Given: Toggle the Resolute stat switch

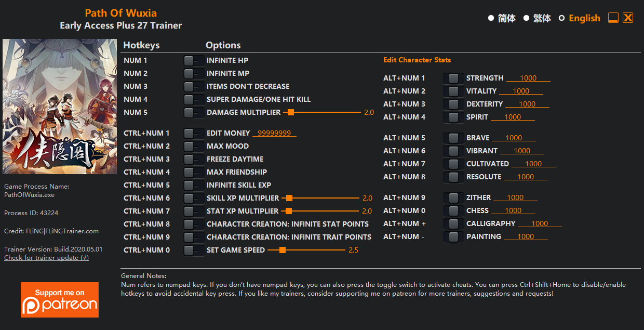Looking at the screenshot, I should click(x=453, y=177).
